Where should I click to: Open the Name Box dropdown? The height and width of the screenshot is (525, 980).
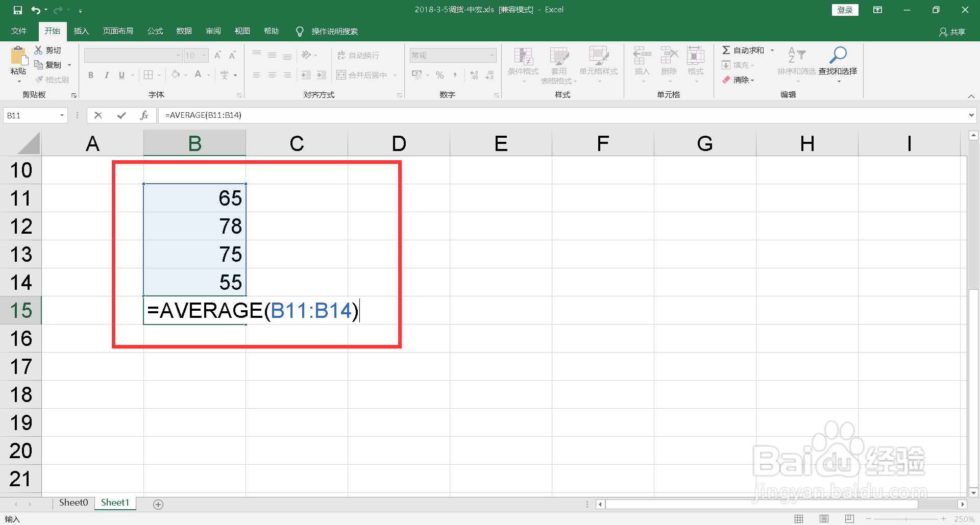point(62,115)
